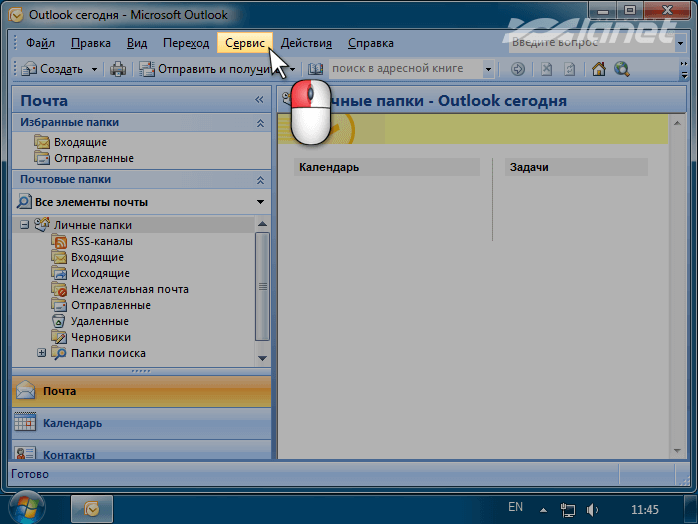Screen dimensions: 698x524
Task: Collapse the Почта navigation pane
Action: coord(259,100)
